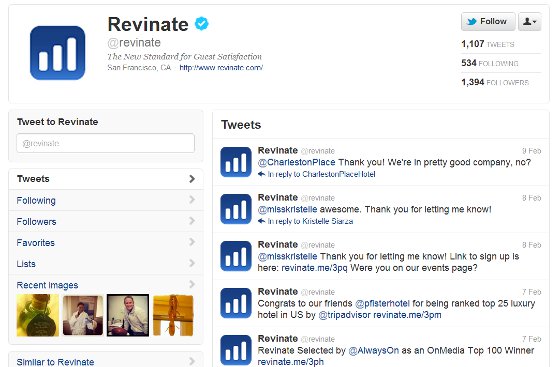Open the recent image of man in white robe
560x367 pixels.
tap(83, 315)
